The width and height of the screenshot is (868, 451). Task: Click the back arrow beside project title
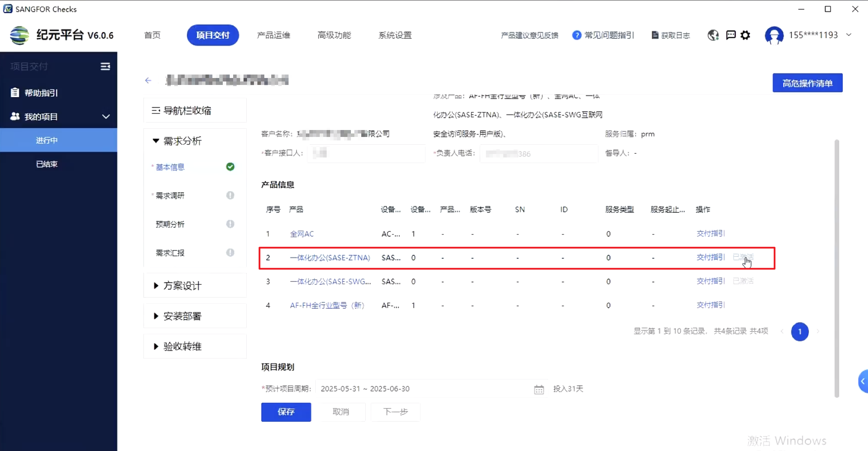(148, 80)
